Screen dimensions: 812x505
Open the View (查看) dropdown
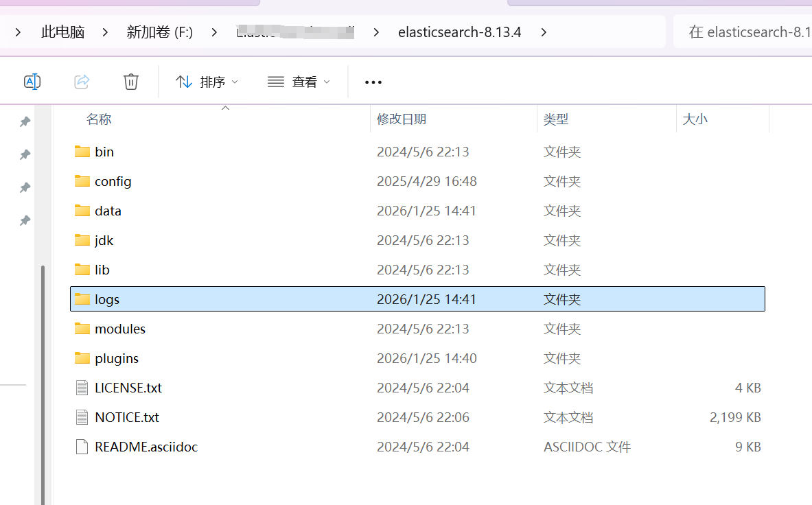coord(299,82)
